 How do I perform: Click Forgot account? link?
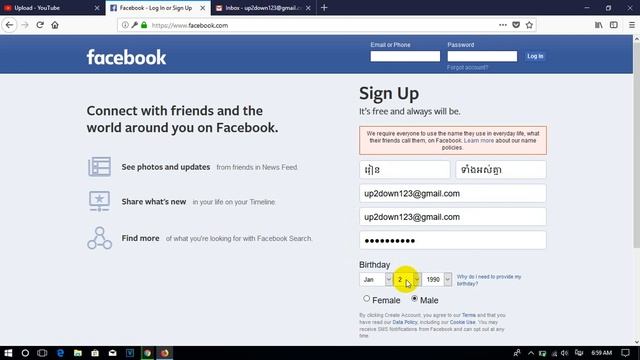[x=467, y=67]
